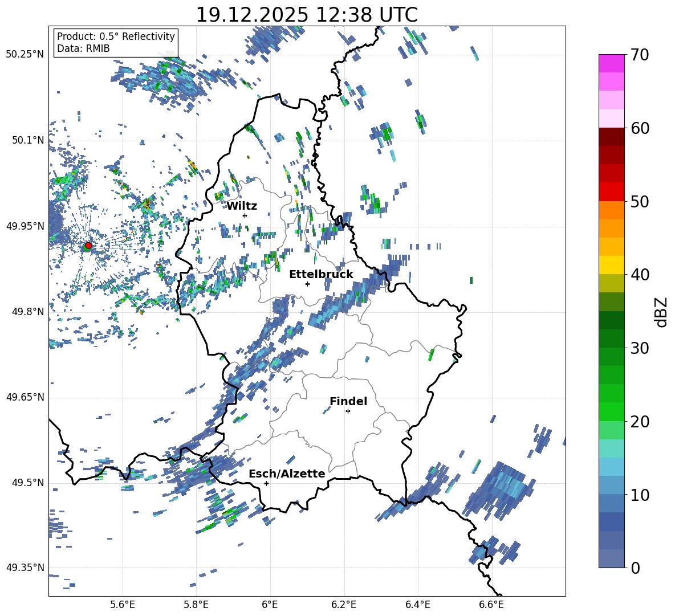Viewport: 675px width, 616px height.
Task: Click the 49.8°N latitude label
Action: click(28, 312)
